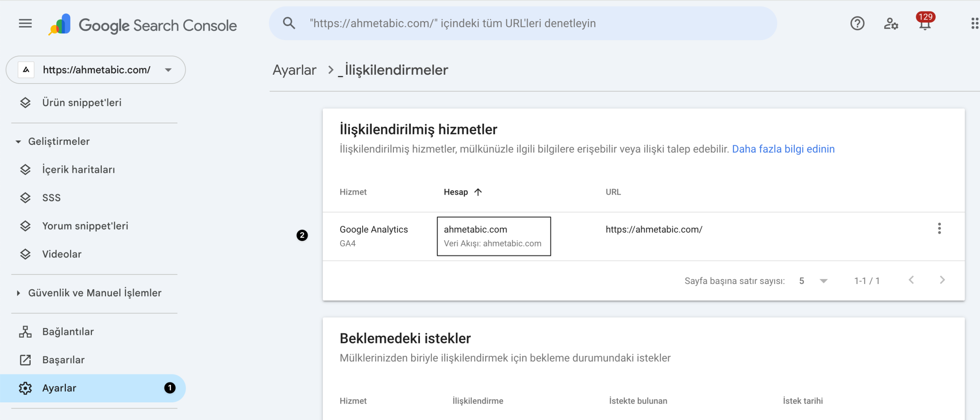Open the Google apps grid
Image resolution: width=980 pixels, height=420 pixels.
pos(975,24)
